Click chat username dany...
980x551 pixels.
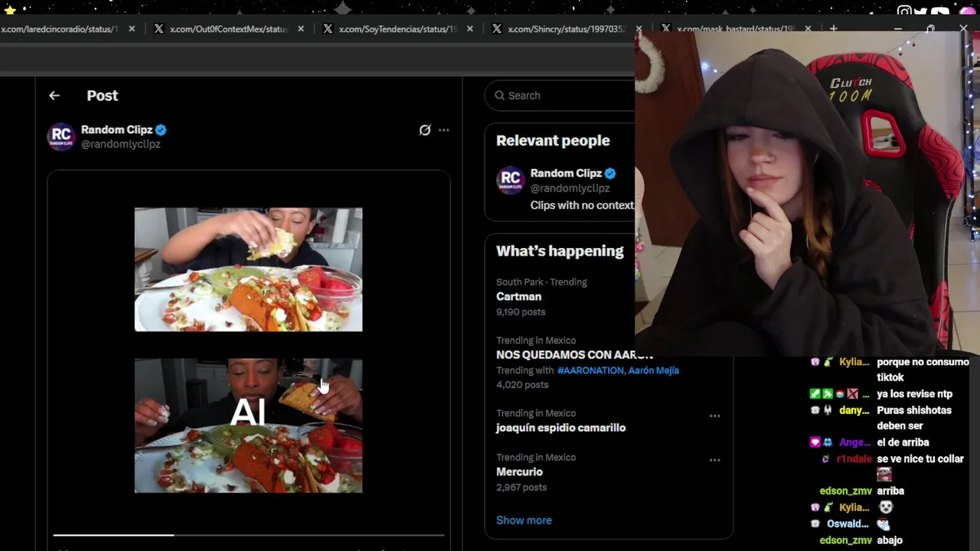(x=854, y=410)
